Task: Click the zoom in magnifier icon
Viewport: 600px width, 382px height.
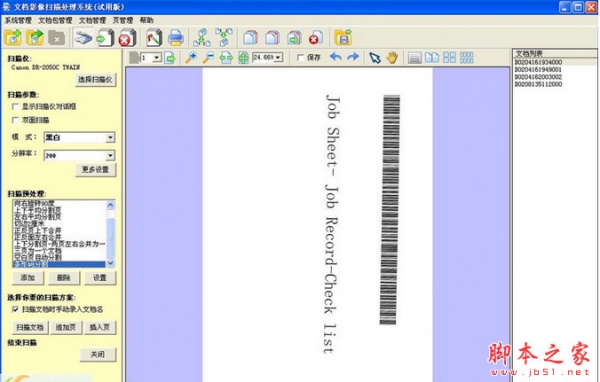Action: 191,58
